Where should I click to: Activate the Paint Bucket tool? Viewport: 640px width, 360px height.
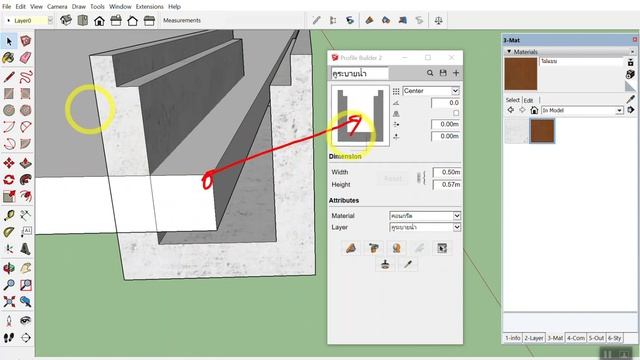click(x=9, y=58)
